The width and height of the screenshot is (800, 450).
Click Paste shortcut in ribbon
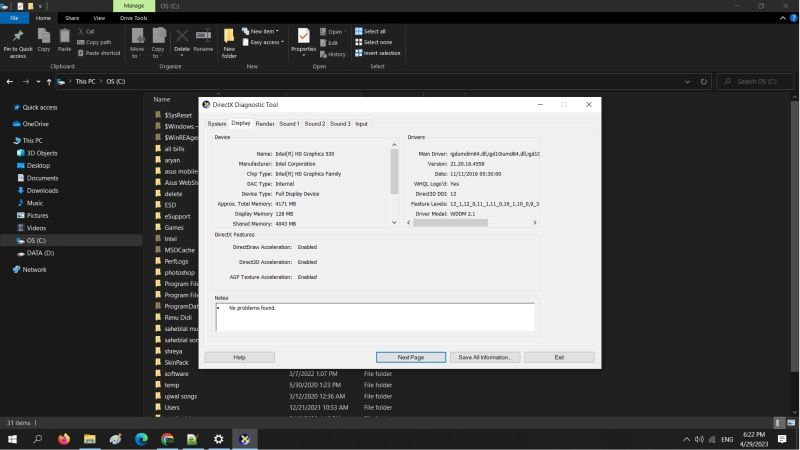99,53
